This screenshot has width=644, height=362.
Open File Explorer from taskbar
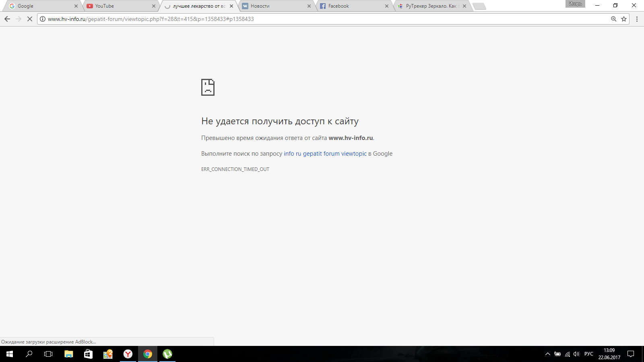(69, 354)
